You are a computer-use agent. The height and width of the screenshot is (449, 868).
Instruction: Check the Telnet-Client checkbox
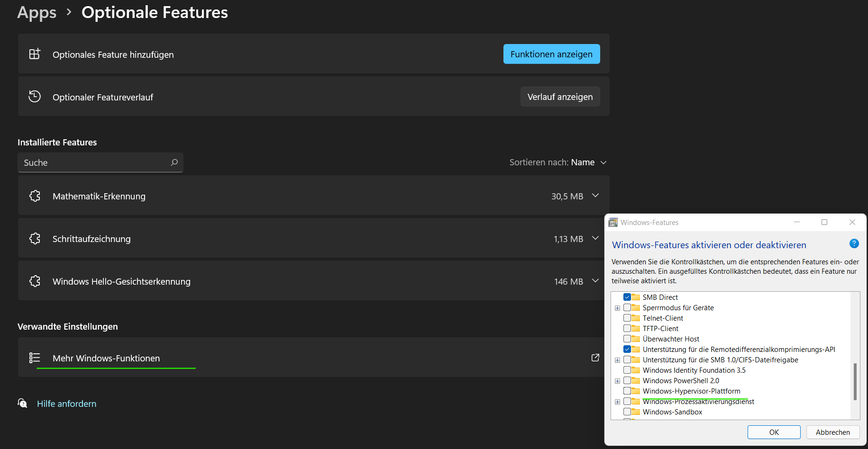pos(627,318)
